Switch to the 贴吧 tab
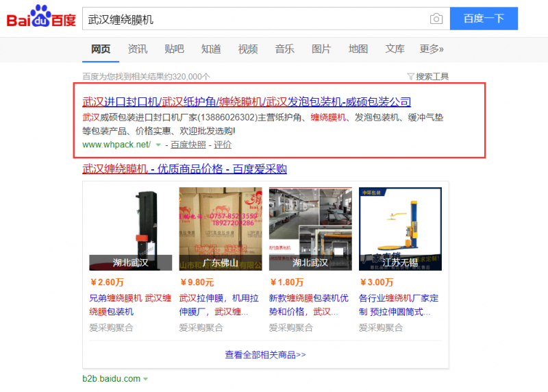 [174, 49]
